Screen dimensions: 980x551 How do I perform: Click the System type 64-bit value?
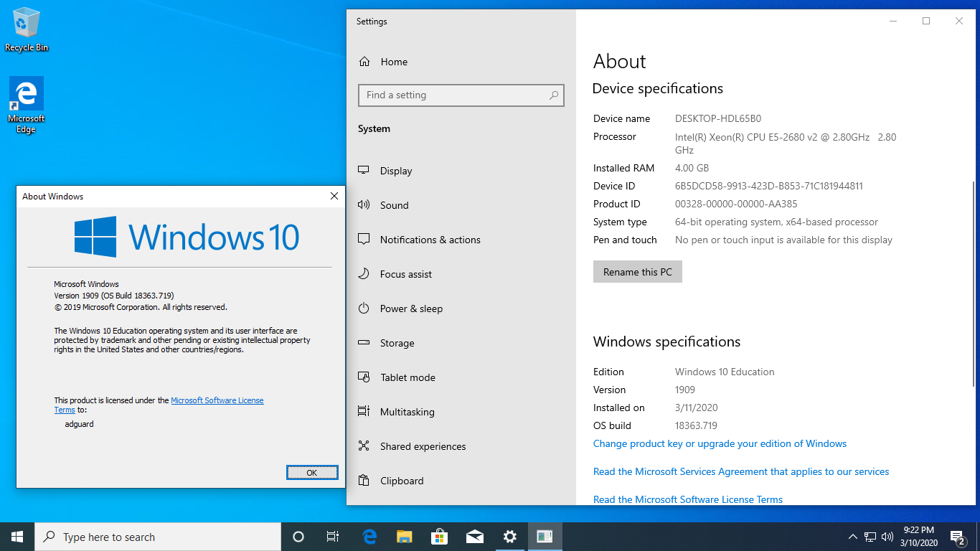[x=776, y=222]
